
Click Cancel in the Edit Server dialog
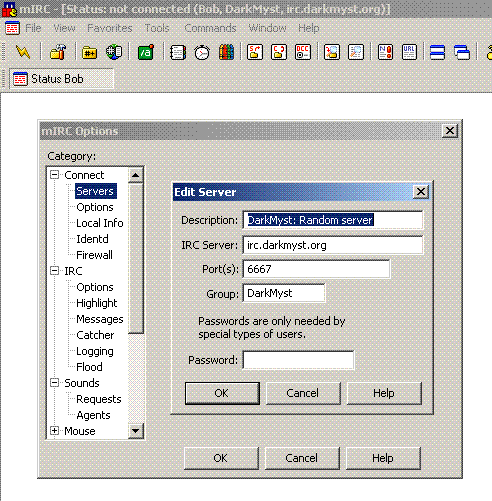click(303, 393)
